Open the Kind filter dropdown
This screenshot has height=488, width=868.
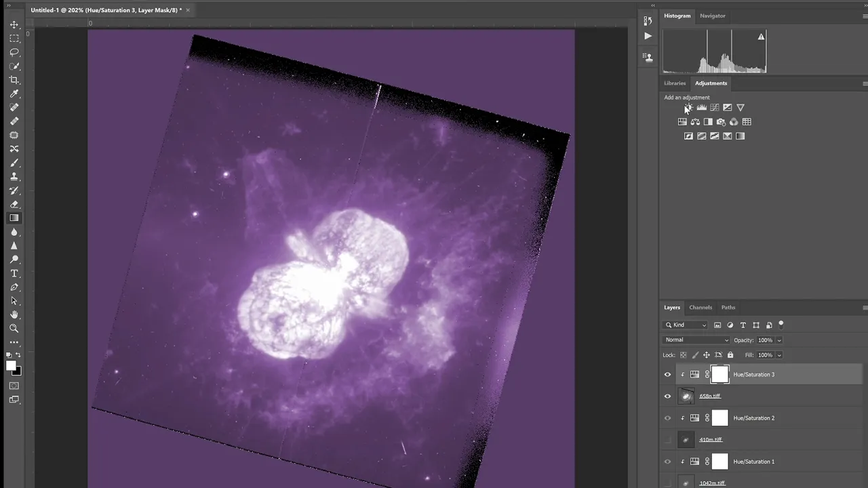click(686, 325)
